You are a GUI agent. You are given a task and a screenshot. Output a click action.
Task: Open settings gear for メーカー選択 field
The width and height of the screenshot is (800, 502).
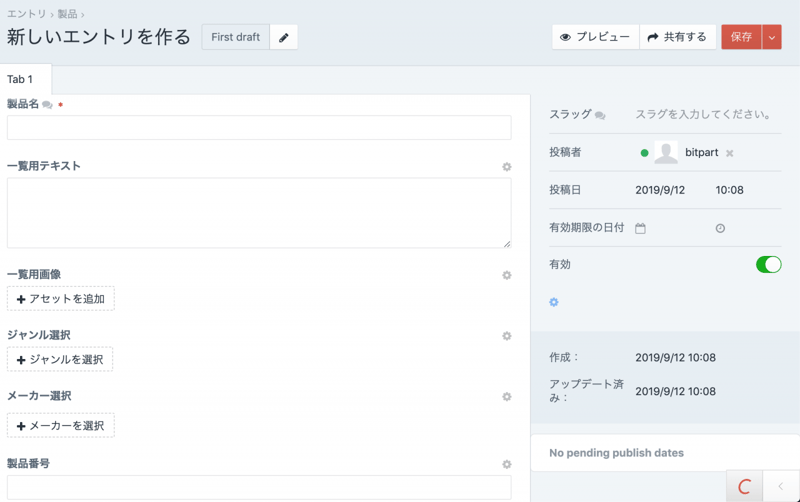[x=507, y=397]
